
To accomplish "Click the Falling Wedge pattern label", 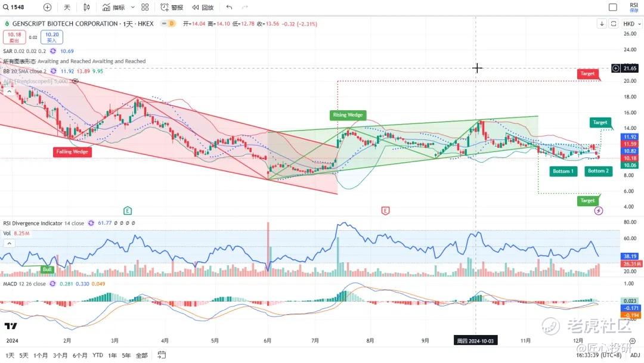I will [72, 151].
